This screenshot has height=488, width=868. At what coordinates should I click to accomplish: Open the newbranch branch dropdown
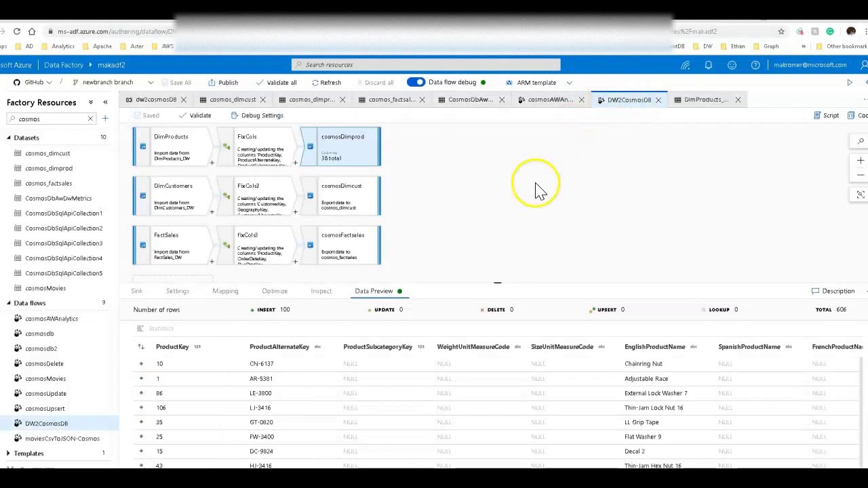[113, 83]
